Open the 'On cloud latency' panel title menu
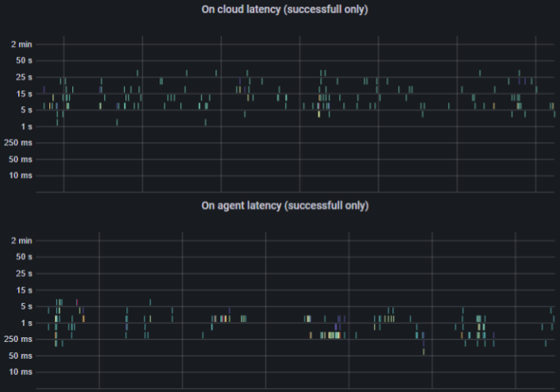Image resolution: width=560 pixels, height=392 pixels. point(285,10)
